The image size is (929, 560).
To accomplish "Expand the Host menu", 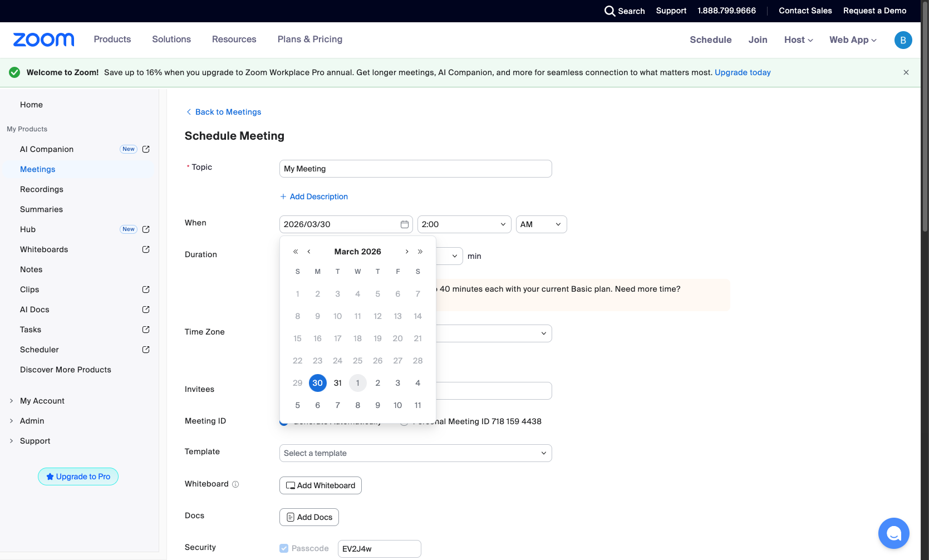I will click(799, 40).
